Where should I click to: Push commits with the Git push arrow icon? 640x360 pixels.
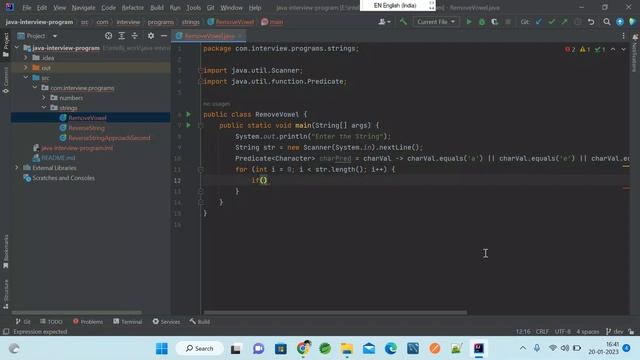(564, 22)
